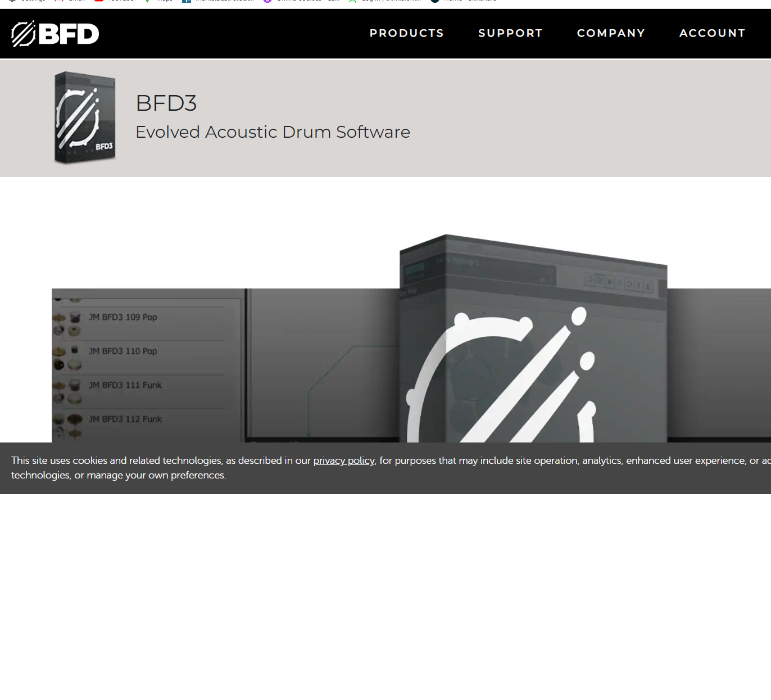Click the BFD3 product title heading
Viewport: 771px width, 700px height.
click(166, 103)
